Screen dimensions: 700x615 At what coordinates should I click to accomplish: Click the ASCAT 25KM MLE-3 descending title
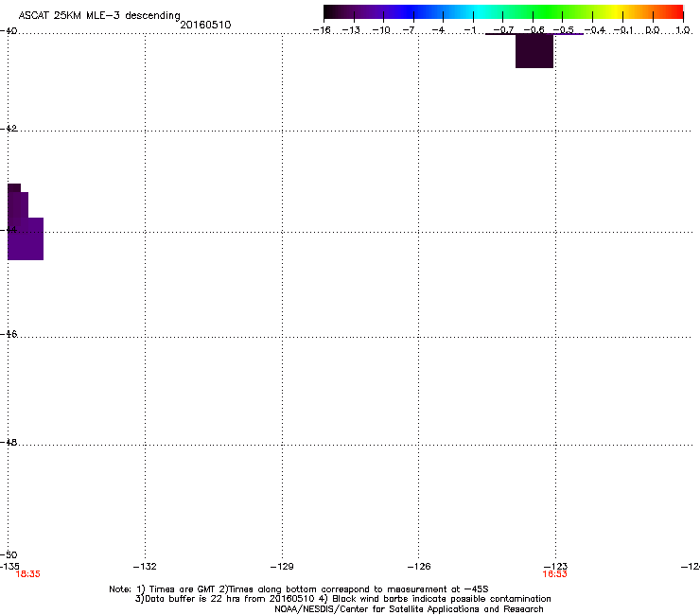coord(99,15)
